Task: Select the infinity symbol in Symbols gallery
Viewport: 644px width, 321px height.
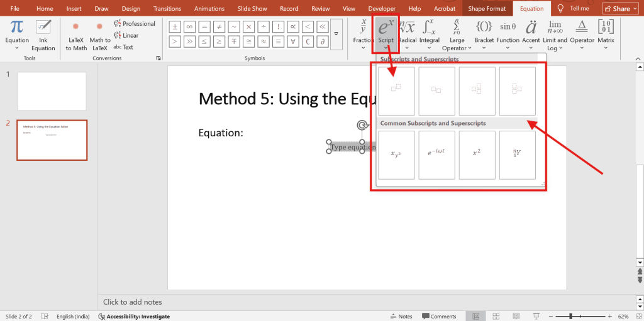Action: 188,26
